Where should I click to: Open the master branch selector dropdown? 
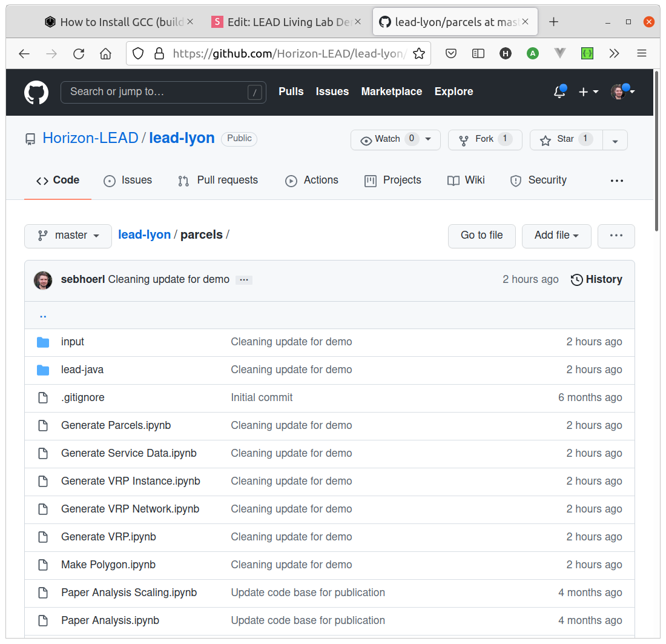pos(68,236)
